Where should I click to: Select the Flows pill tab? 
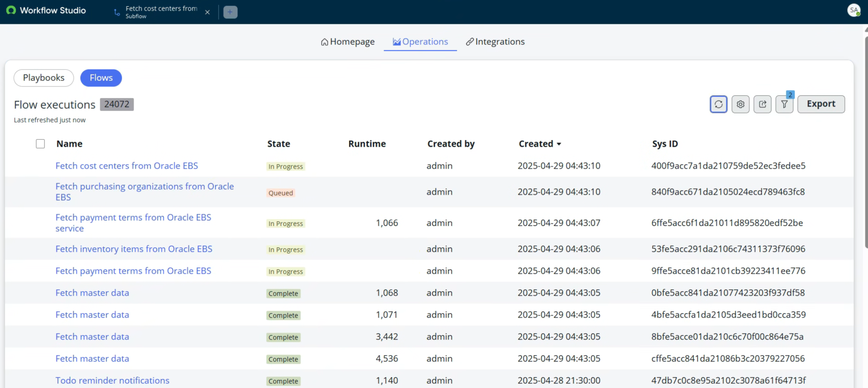pos(101,78)
